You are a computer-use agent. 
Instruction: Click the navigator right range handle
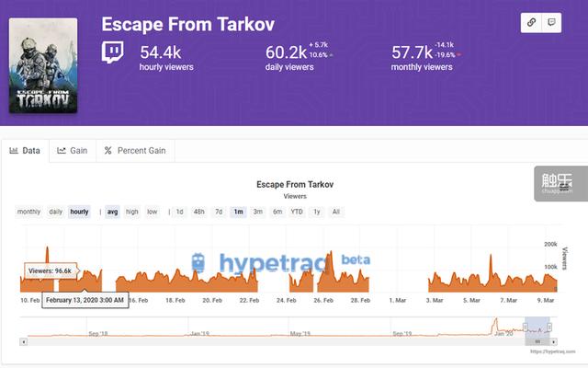549,328
